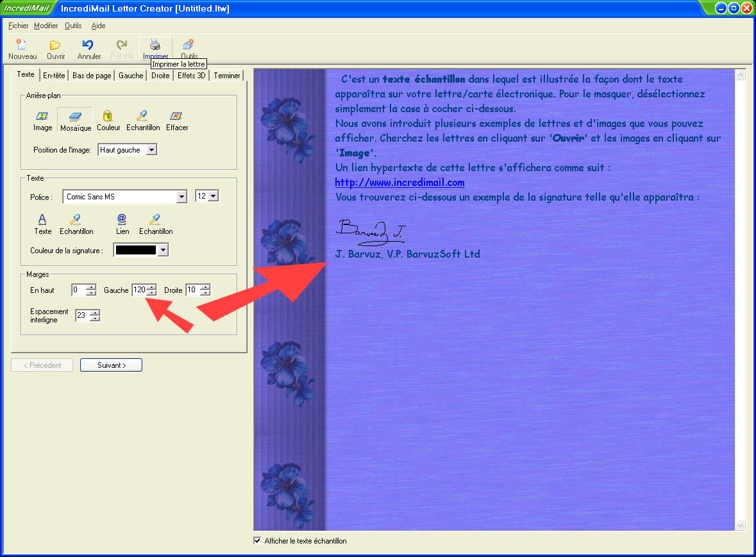Click the Précédent button
756x557 pixels.
[x=42, y=365]
